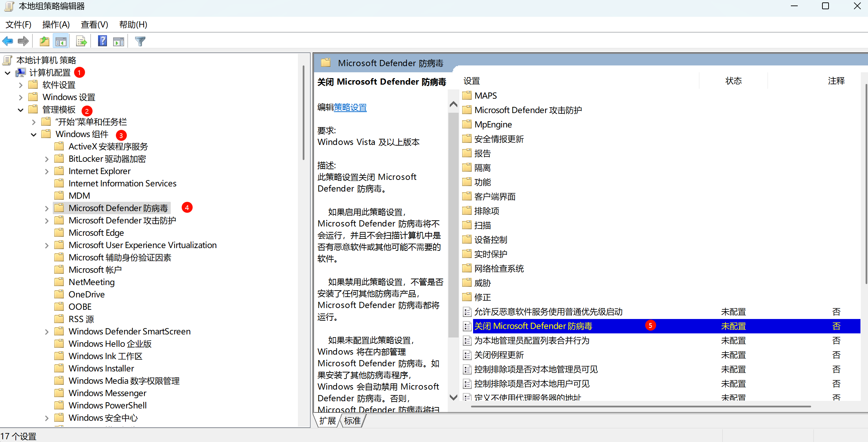This screenshot has height=442, width=868.
Task: Open the 排除项 folder in settings list
Action: pos(486,211)
